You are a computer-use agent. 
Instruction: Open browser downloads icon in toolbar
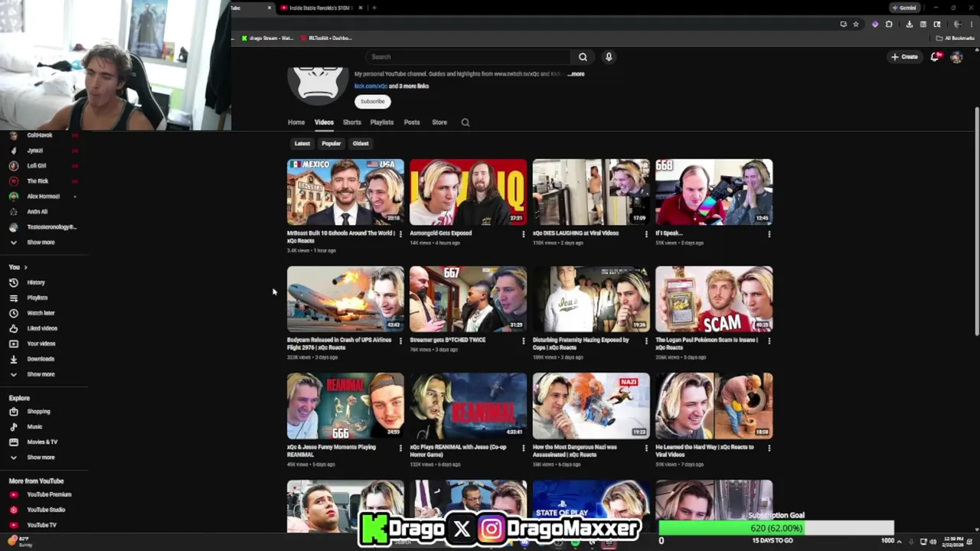click(909, 24)
